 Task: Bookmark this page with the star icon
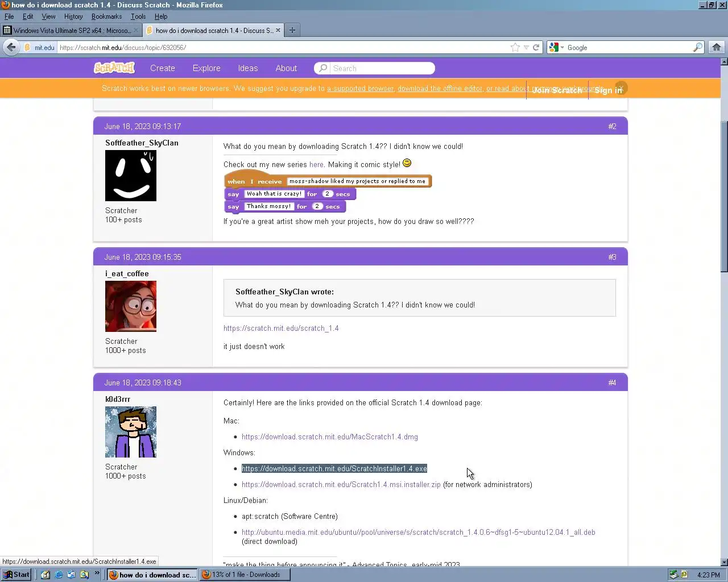(x=515, y=47)
